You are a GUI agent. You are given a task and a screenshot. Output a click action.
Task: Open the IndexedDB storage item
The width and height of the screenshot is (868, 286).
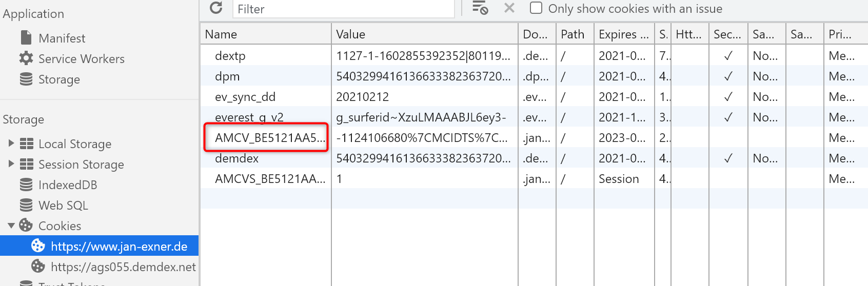click(67, 185)
